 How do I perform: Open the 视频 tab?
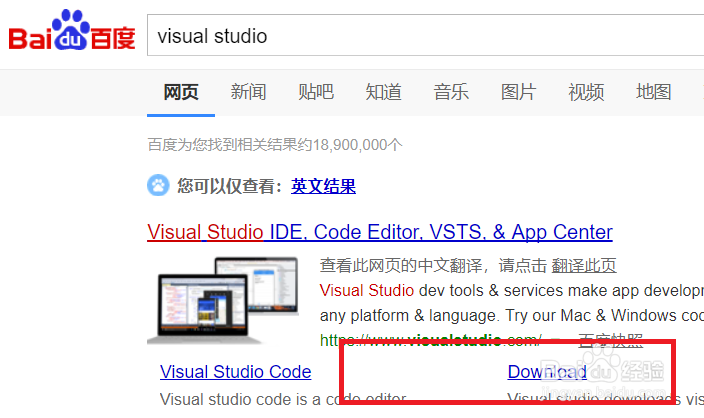(x=586, y=92)
